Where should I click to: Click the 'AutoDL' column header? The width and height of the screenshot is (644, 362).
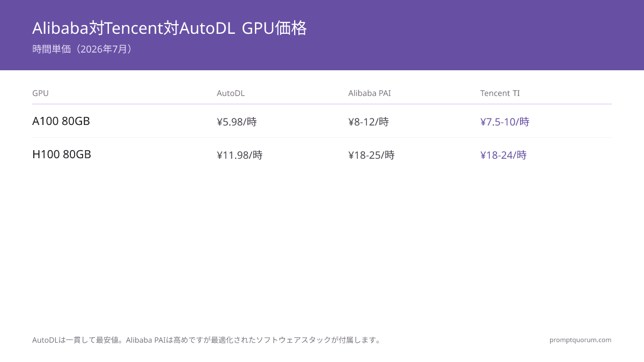pyautogui.click(x=231, y=93)
